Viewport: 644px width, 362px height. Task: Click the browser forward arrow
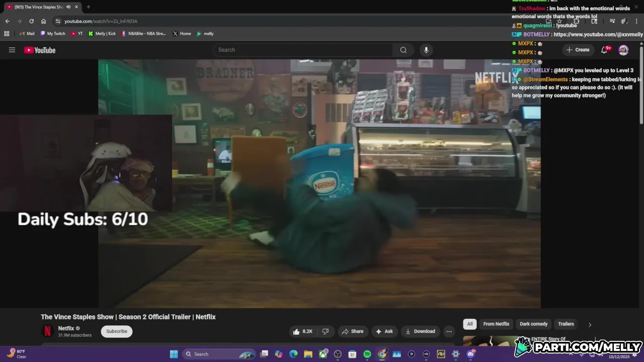(19, 21)
